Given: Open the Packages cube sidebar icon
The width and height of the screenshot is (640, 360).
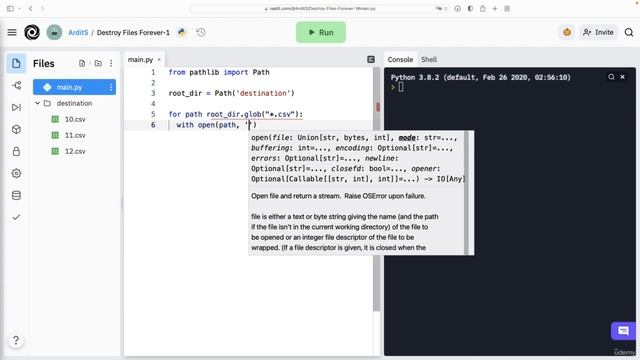Looking at the screenshot, I should click(16, 129).
